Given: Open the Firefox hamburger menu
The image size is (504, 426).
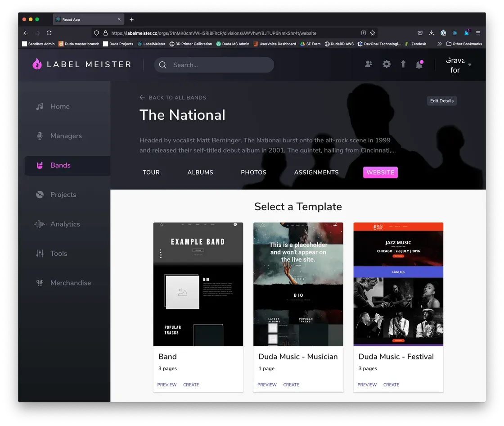Looking at the screenshot, I should (x=478, y=33).
